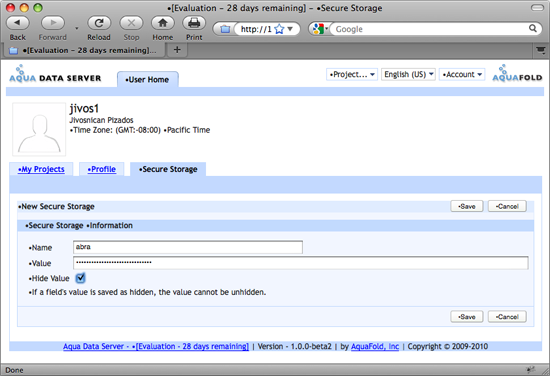Click into the Name input field
This screenshot has height=376, width=550.
pyautogui.click(x=188, y=247)
